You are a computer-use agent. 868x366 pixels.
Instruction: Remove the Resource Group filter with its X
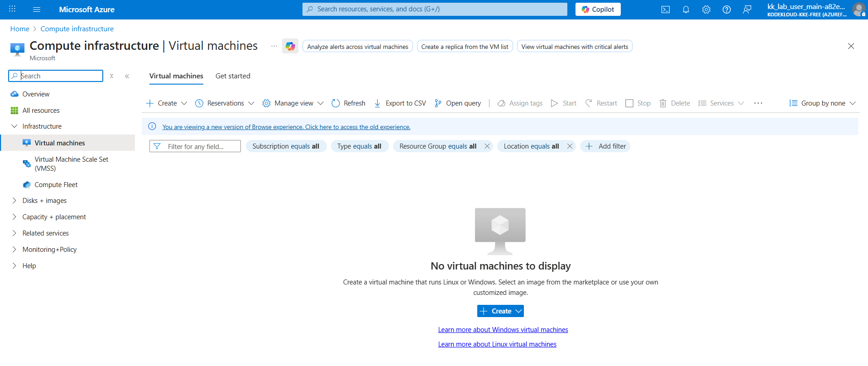[x=487, y=146]
